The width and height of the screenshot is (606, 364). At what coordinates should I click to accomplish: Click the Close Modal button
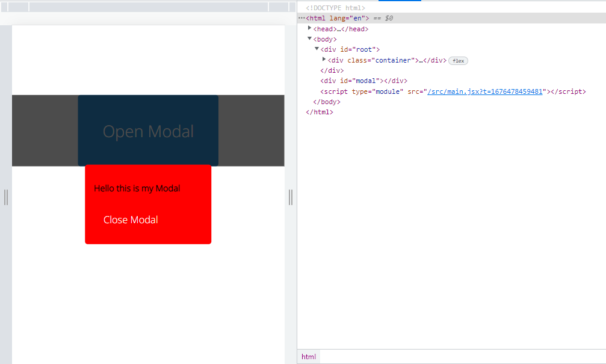pos(131,220)
